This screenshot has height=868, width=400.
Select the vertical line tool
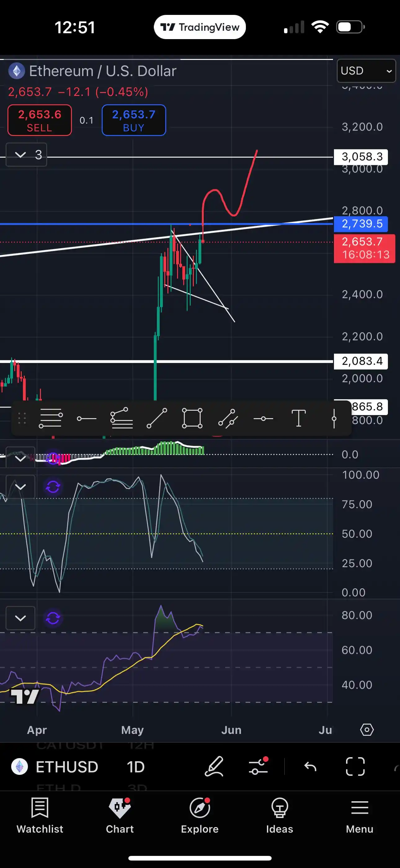[334, 418]
